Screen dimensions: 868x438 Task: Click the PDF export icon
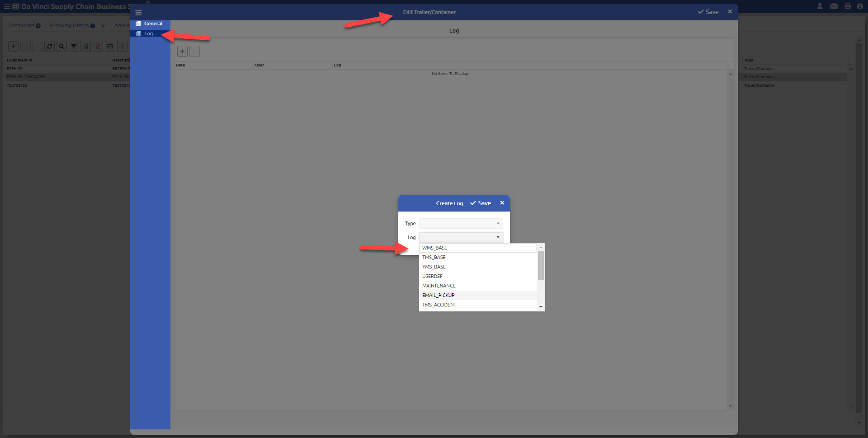coord(98,46)
